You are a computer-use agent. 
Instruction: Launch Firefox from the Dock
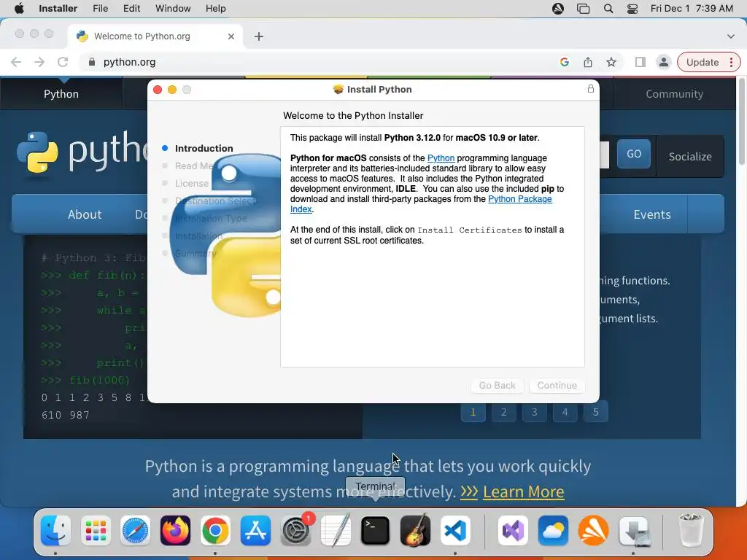point(175,530)
